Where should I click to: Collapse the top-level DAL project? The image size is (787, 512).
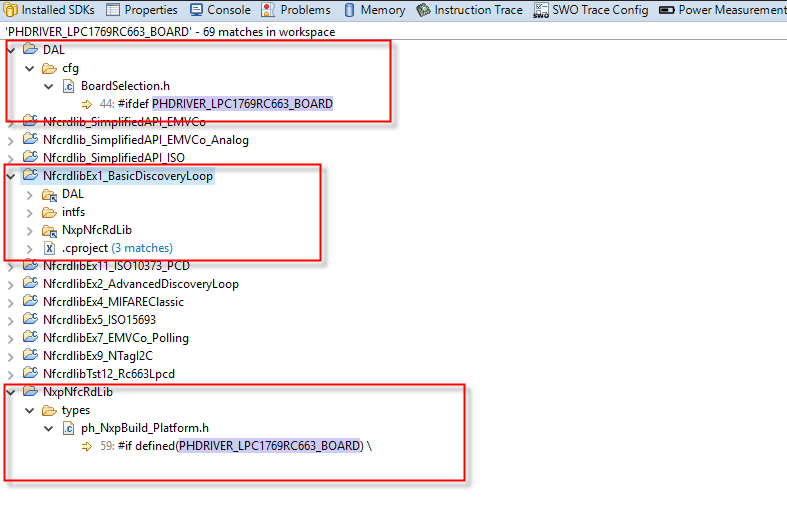pyautogui.click(x=11, y=50)
